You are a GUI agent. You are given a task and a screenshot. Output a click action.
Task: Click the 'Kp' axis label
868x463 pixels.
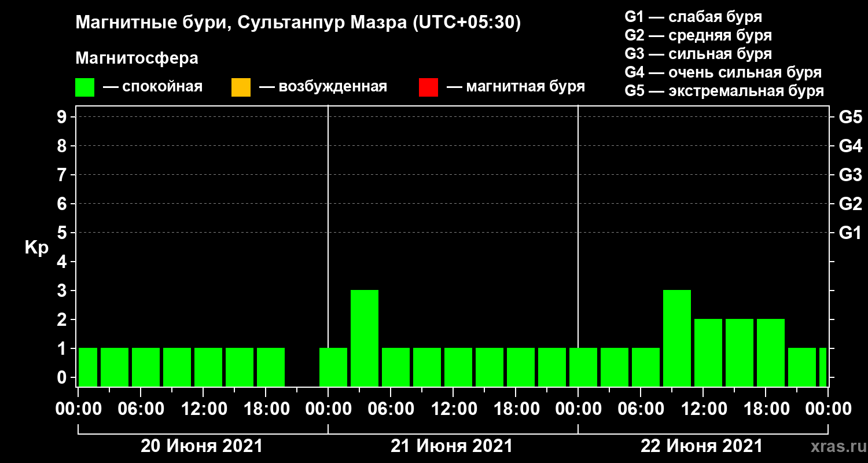(36, 248)
